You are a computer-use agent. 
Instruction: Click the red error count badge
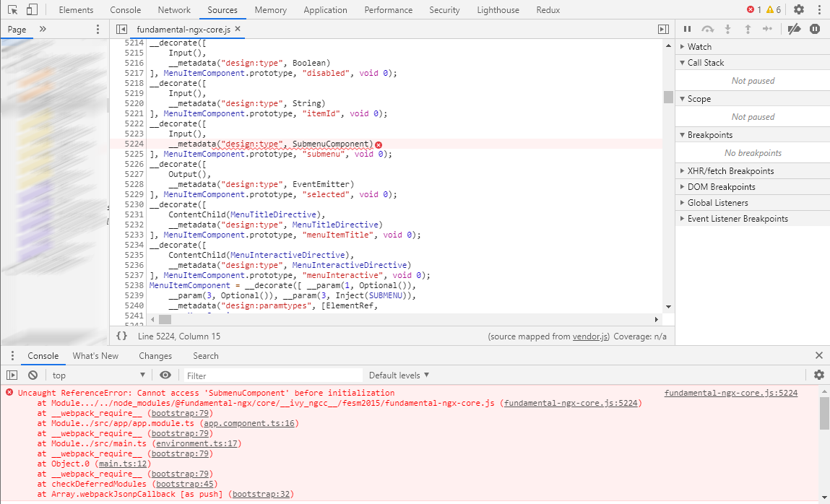(x=753, y=9)
